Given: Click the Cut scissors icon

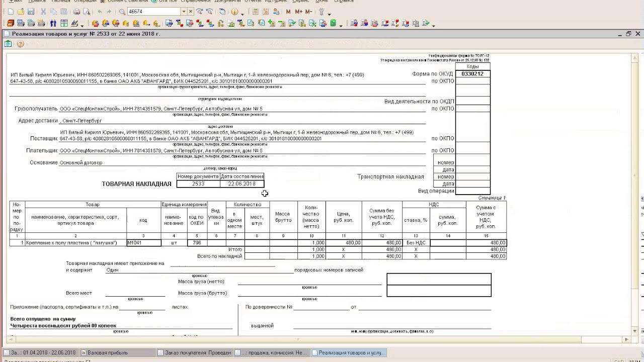Looking at the screenshot, I should click(43, 12).
